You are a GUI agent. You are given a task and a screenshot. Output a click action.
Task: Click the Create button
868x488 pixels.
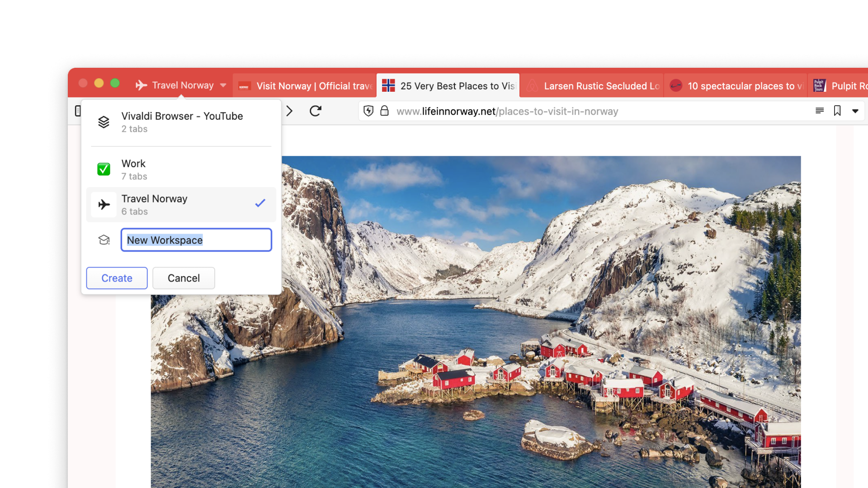click(x=116, y=278)
